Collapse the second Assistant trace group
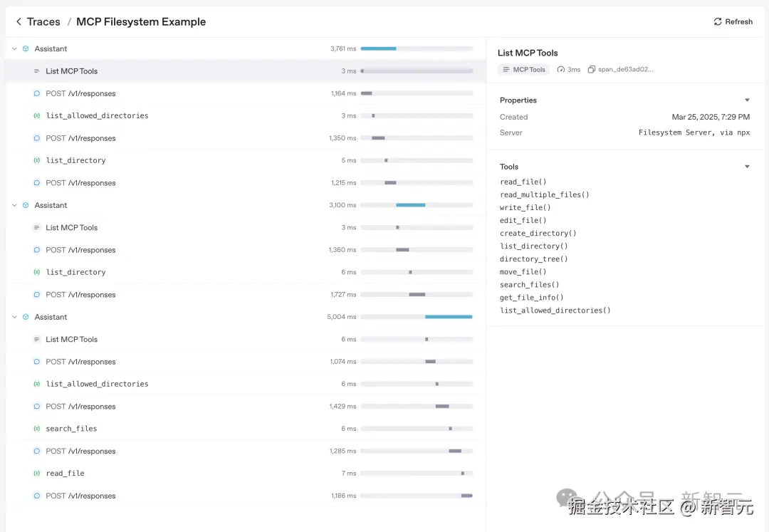 point(14,205)
